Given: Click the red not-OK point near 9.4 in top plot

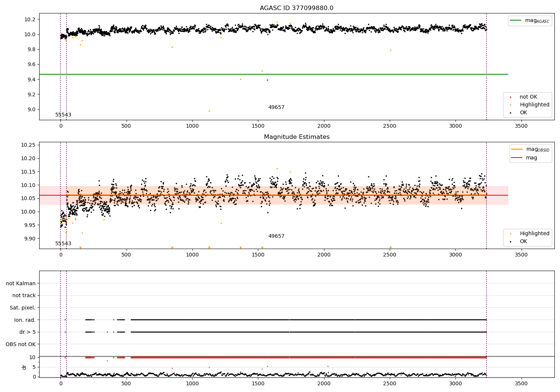Looking at the screenshot, I should pos(267,80).
